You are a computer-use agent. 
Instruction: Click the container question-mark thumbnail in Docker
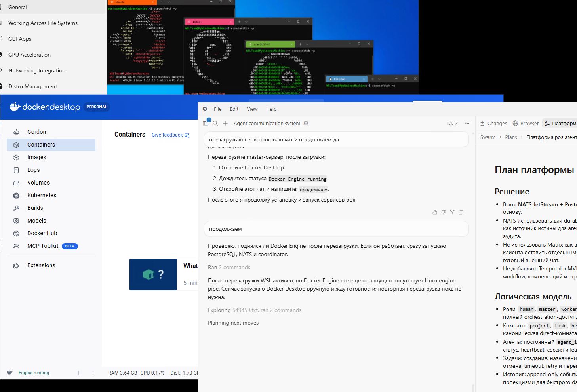click(153, 274)
